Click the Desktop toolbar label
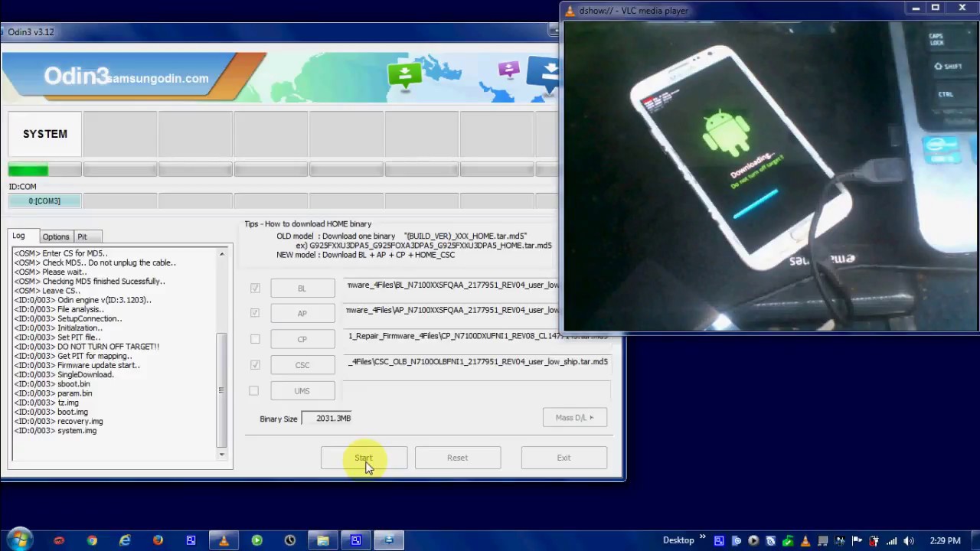 click(x=678, y=540)
